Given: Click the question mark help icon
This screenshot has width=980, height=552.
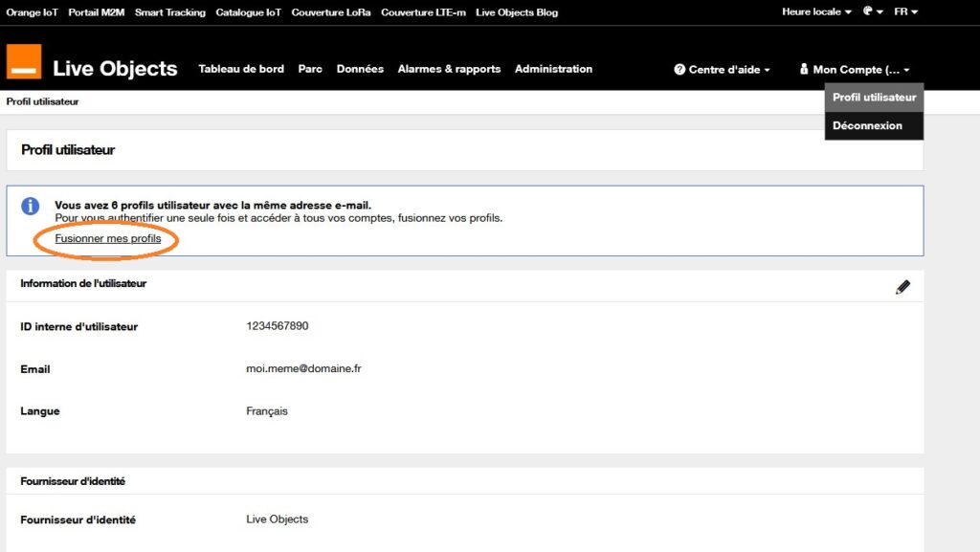Looking at the screenshot, I should (x=679, y=70).
